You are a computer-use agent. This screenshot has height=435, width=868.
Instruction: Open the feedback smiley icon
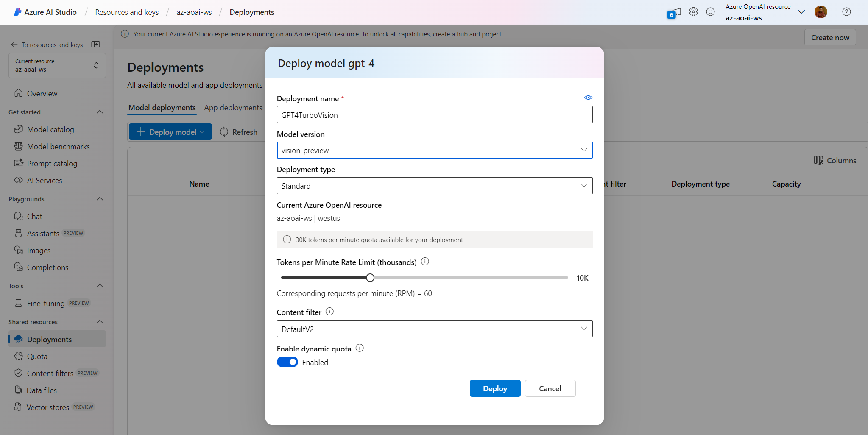pos(710,12)
